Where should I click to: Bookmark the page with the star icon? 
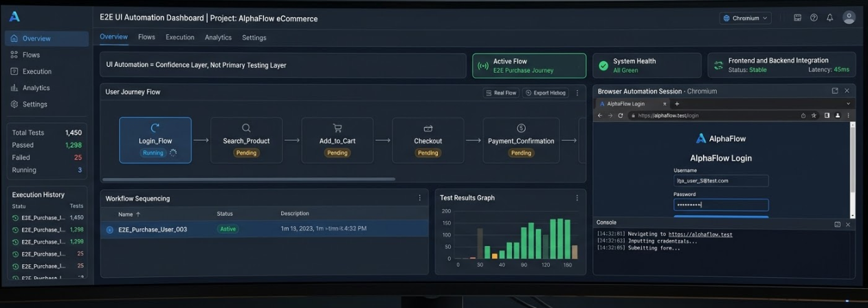[814, 115]
